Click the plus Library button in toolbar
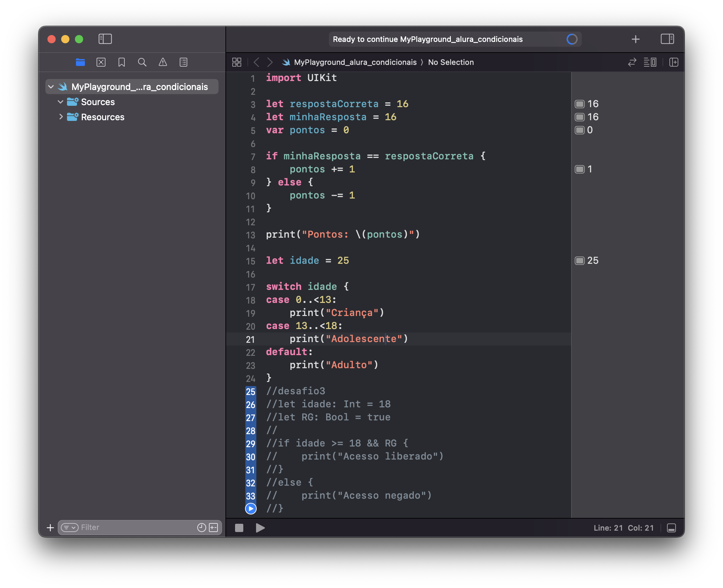Image resolution: width=723 pixels, height=588 pixels. [x=636, y=39]
